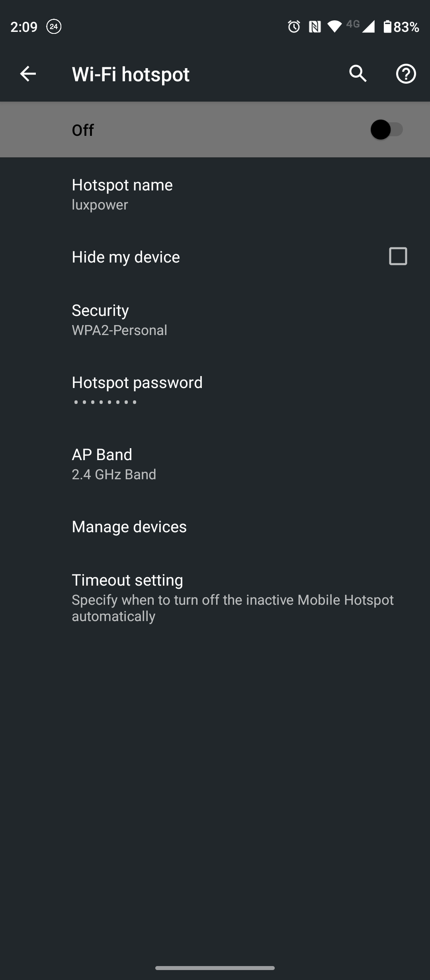Tap the alarm clock status icon

[x=294, y=27]
